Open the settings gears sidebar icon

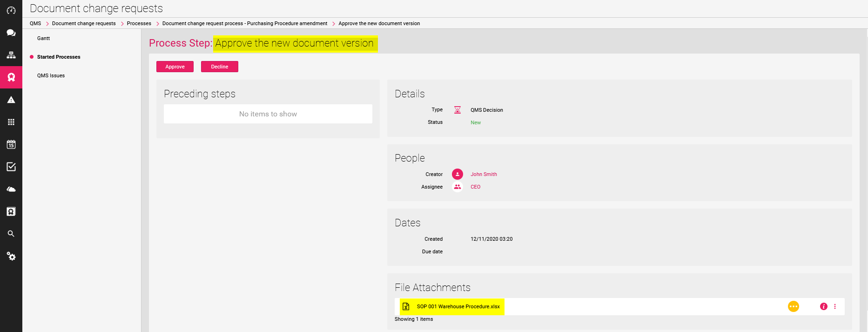[11, 256]
